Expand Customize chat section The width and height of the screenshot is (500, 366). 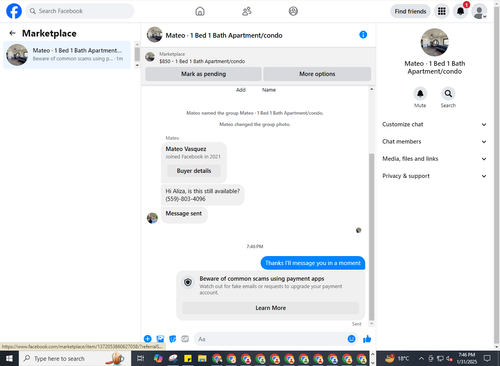tap(434, 124)
